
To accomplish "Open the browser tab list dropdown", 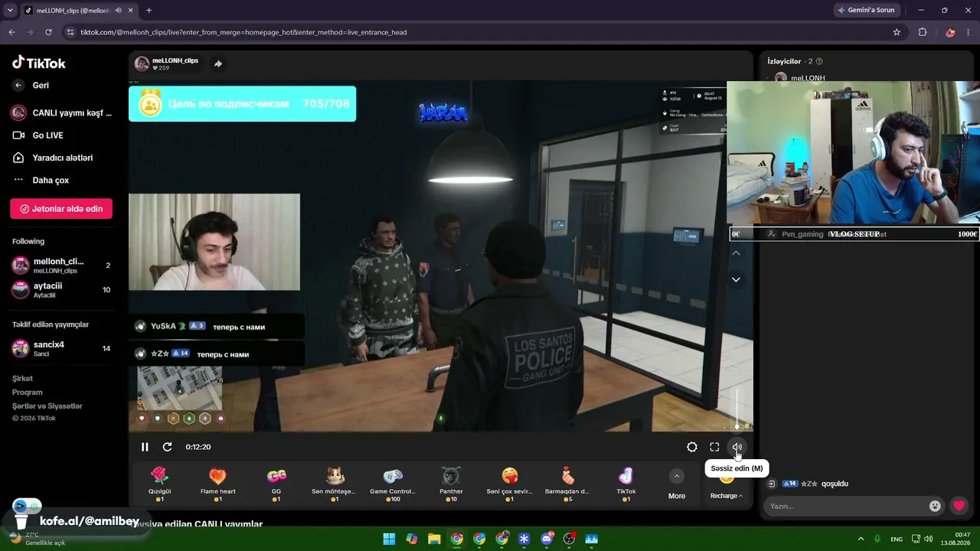I will 10,11.
